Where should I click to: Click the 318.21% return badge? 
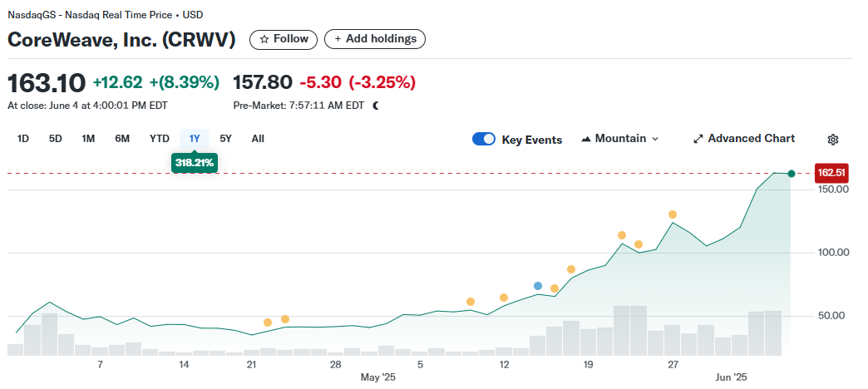point(195,164)
